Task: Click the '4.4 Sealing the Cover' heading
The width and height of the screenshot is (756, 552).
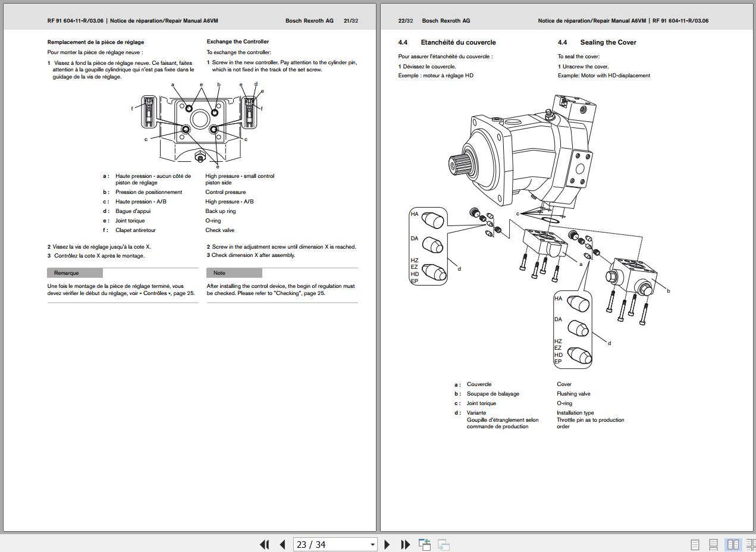Action: tap(597, 42)
